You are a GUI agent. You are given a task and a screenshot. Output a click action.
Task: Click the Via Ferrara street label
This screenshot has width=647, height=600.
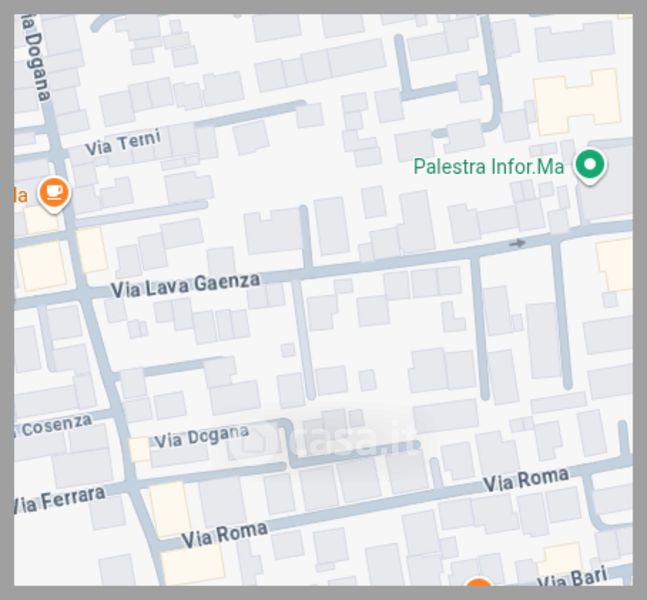tap(59, 500)
